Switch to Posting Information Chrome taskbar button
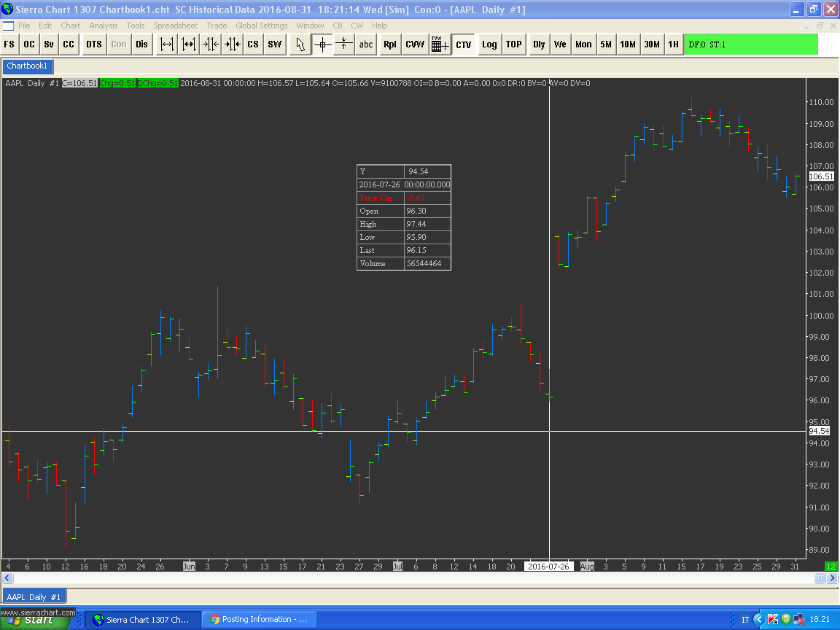The width and height of the screenshot is (840, 630). point(260,619)
